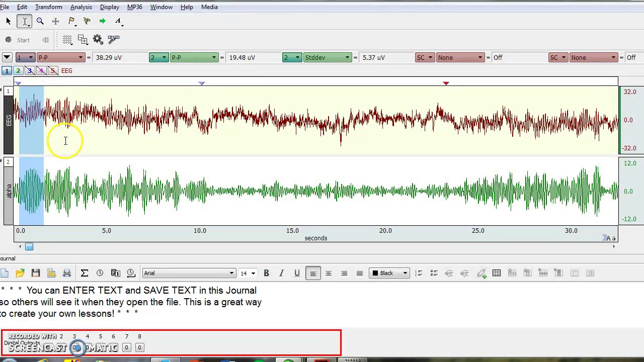This screenshot has height=362, width=644.
Task: Open the Transform menu
Action: [x=49, y=7]
